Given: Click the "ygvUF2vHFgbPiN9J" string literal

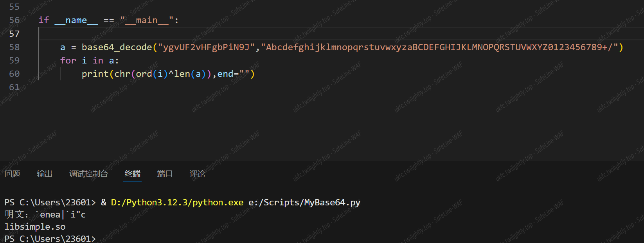Looking at the screenshot, I should click(206, 47).
